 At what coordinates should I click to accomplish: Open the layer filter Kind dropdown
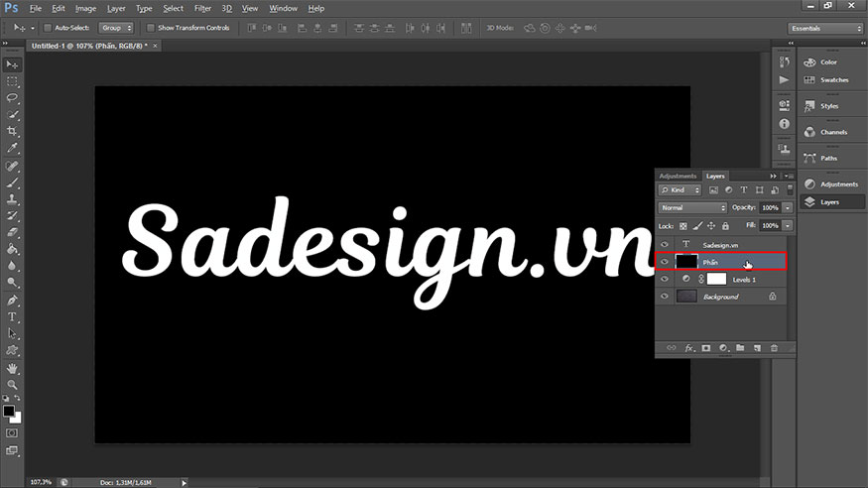coord(680,189)
